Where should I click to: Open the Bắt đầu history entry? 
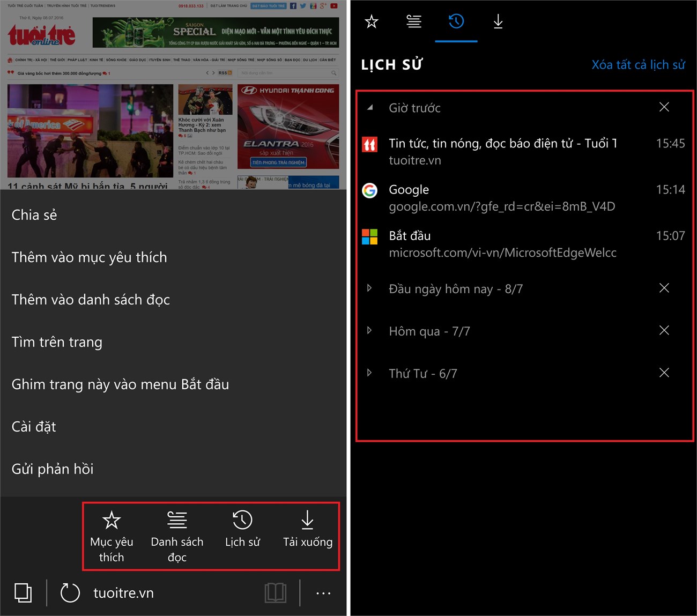410,236
